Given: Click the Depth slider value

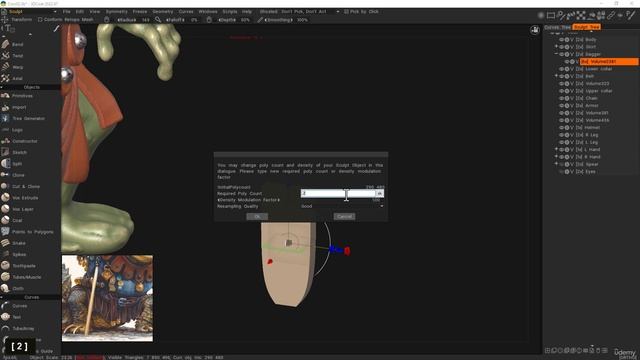Looking at the screenshot, I should (x=245, y=20).
